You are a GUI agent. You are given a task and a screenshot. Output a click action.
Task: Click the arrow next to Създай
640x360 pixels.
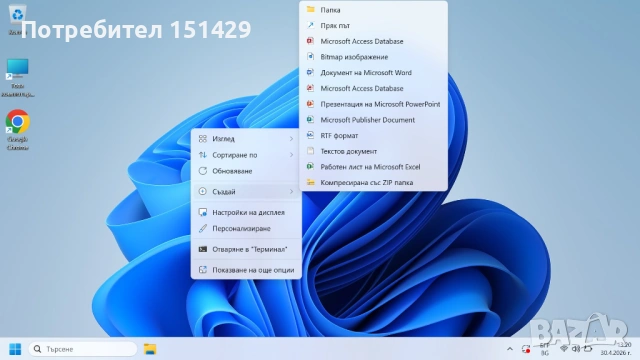tap(291, 191)
